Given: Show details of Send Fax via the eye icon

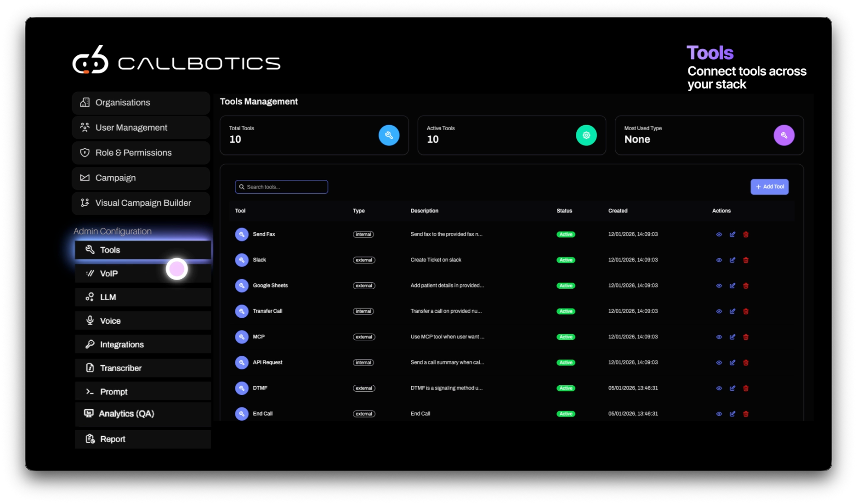Looking at the screenshot, I should [x=719, y=234].
